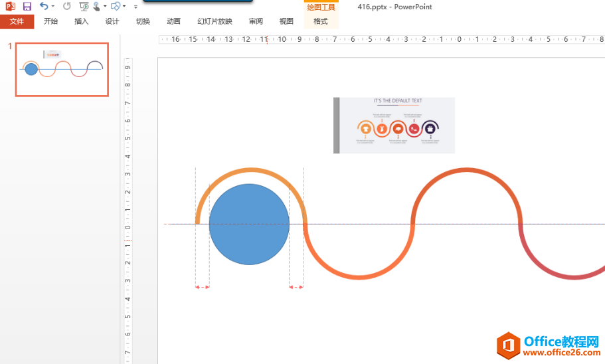
Task: Open the 动画 (Animations) tab
Action: [x=173, y=21]
